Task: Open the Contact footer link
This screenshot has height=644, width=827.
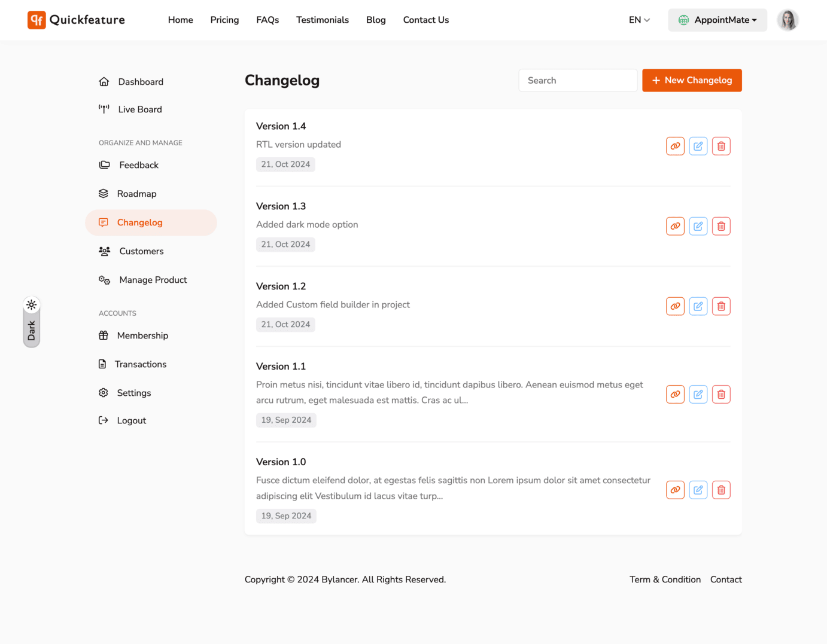Action: [x=726, y=579]
